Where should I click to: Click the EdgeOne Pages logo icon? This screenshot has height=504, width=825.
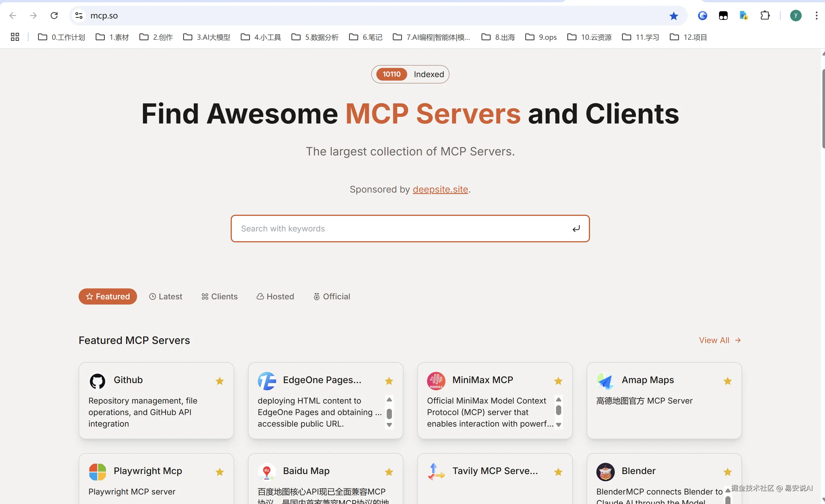267,381
